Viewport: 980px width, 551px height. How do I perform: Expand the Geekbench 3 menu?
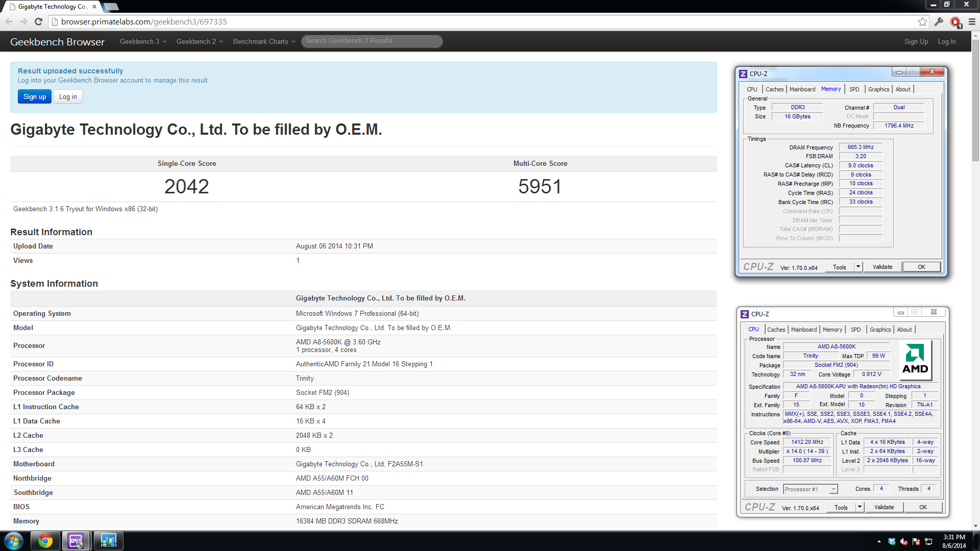coord(143,41)
